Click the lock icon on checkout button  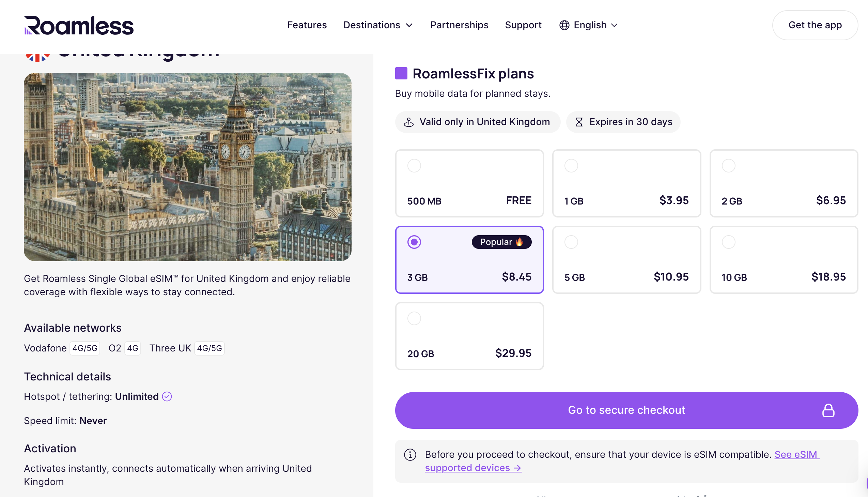828,410
